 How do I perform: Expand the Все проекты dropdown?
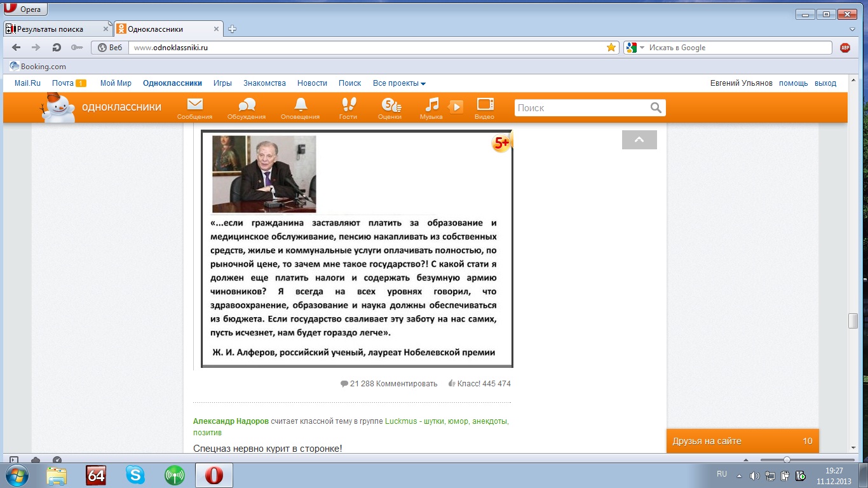tap(399, 83)
